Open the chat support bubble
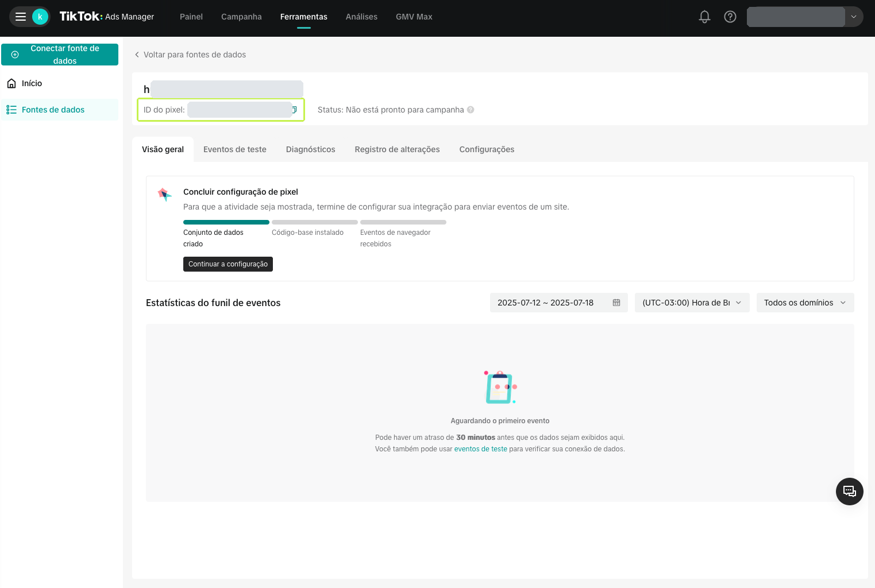 click(x=850, y=492)
